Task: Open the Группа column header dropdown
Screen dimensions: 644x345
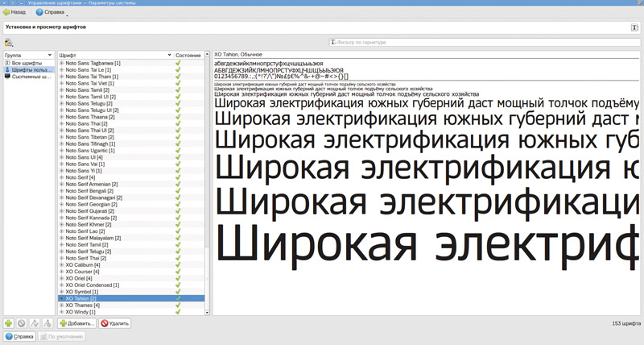Action: [50, 55]
